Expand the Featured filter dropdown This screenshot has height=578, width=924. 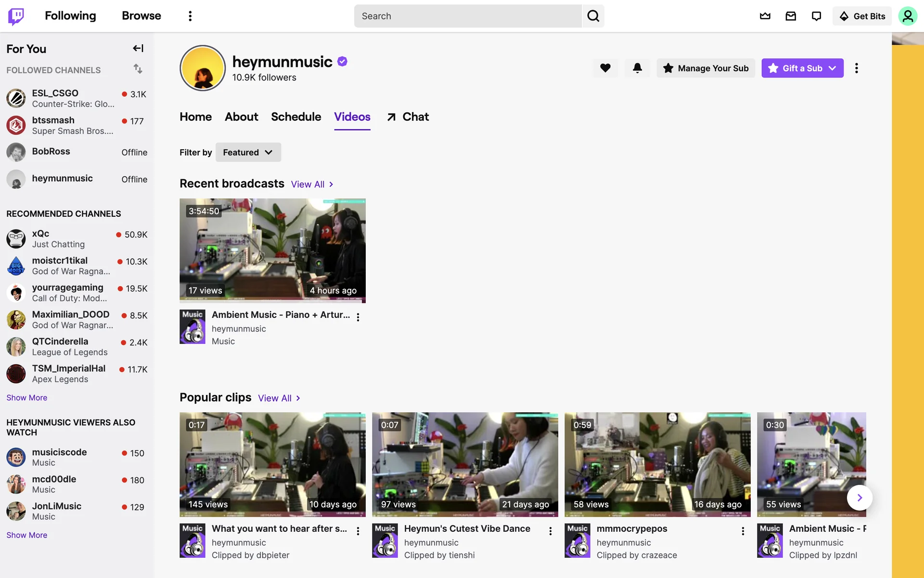tap(248, 152)
